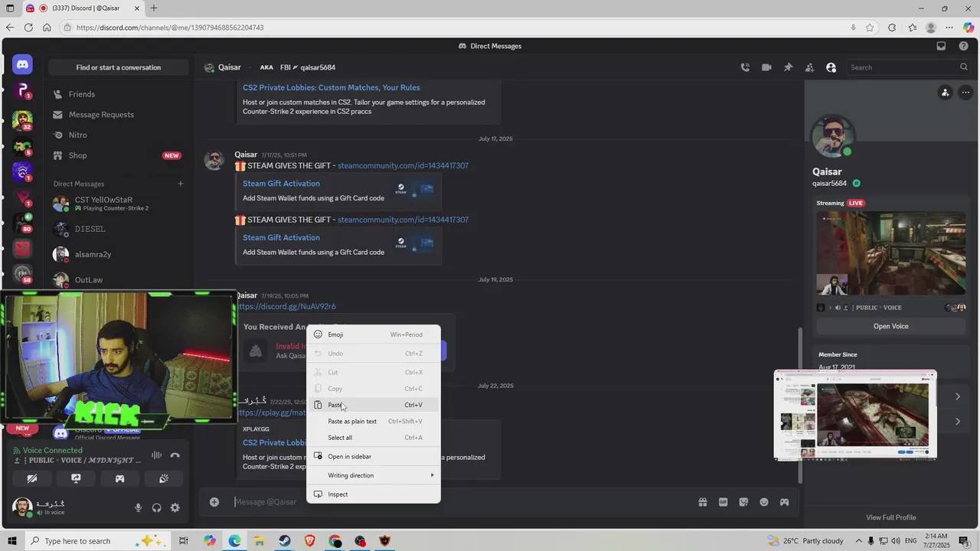Mute microphone in user panel
Viewport: 980px width, 551px height.
[139, 507]
